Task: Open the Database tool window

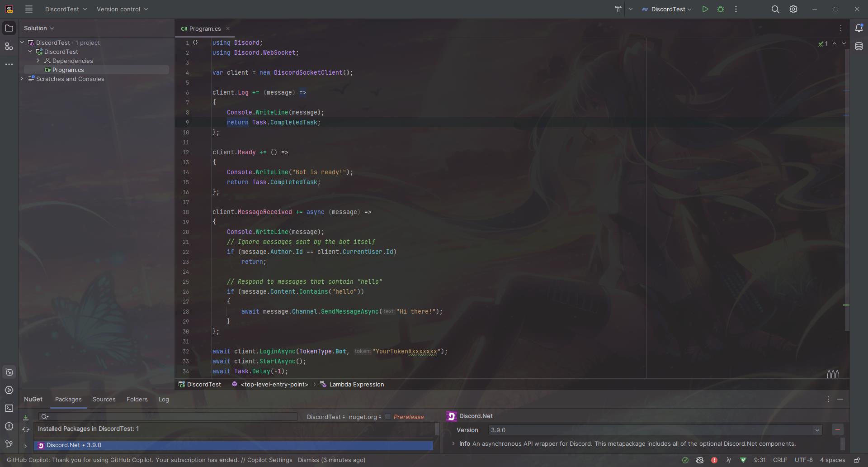Action: tap(859, 46)
